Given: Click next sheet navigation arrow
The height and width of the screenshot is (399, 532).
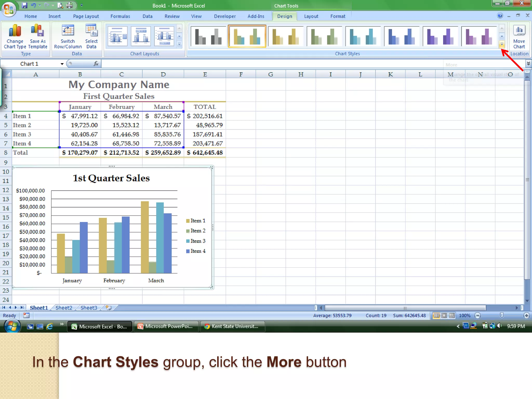Looking at the screenshot, I should point(16,308).
